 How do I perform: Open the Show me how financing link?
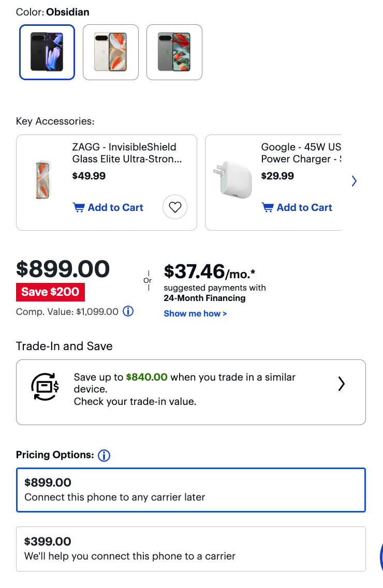[x=195, y=313]
